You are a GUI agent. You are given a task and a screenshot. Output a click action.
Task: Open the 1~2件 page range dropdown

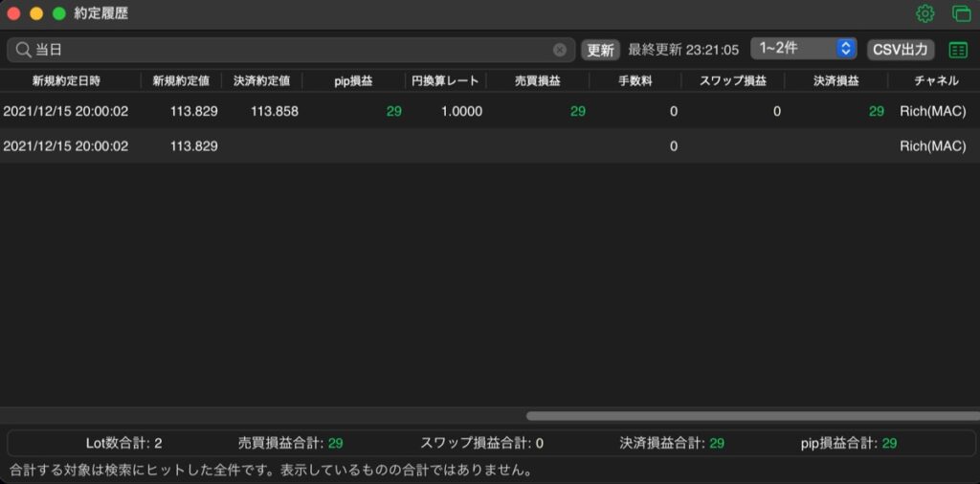tap(803, 48)
